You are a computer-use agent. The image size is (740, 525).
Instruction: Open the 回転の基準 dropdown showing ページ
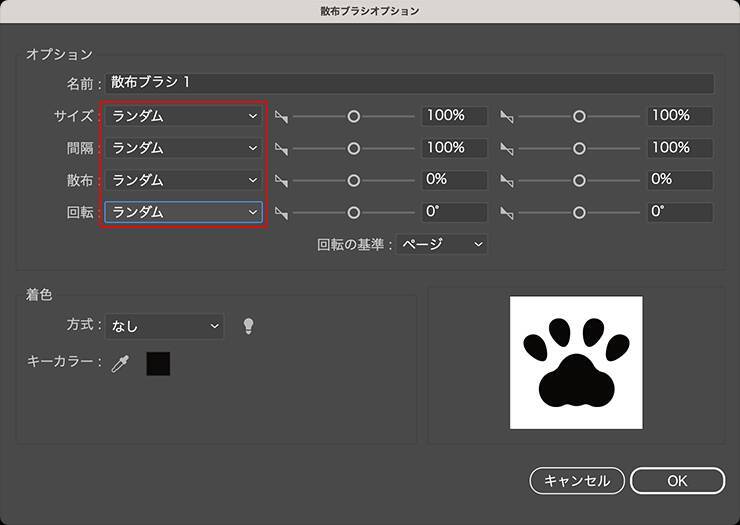point(441,244)
